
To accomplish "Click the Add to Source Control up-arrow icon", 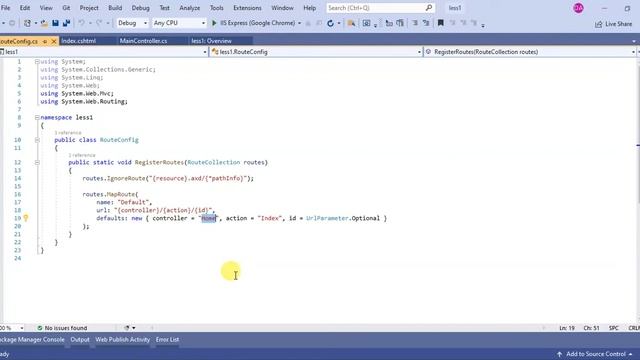I will [x=560, y=354].
